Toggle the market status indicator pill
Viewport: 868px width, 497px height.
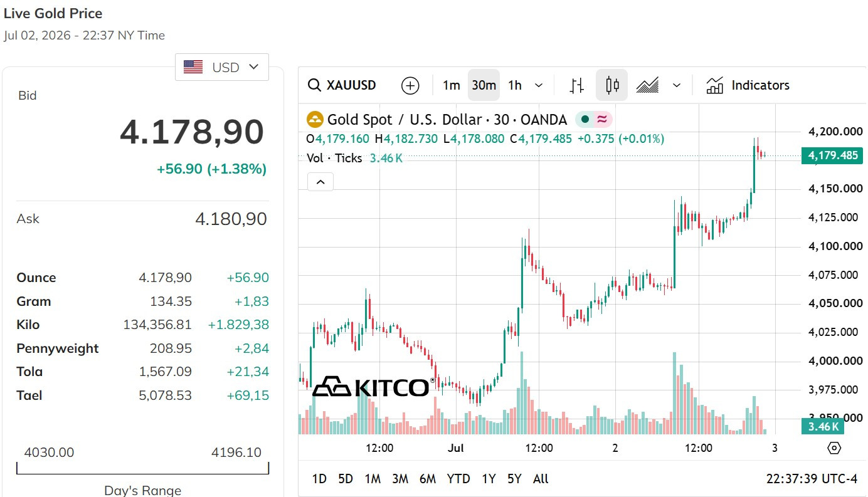[x=593, y=120]
